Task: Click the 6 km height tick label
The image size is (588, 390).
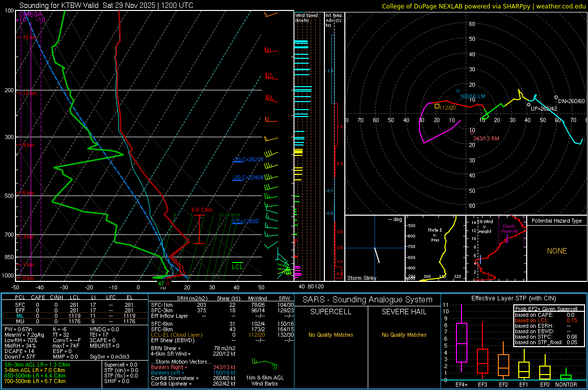Action: [28, 193]
